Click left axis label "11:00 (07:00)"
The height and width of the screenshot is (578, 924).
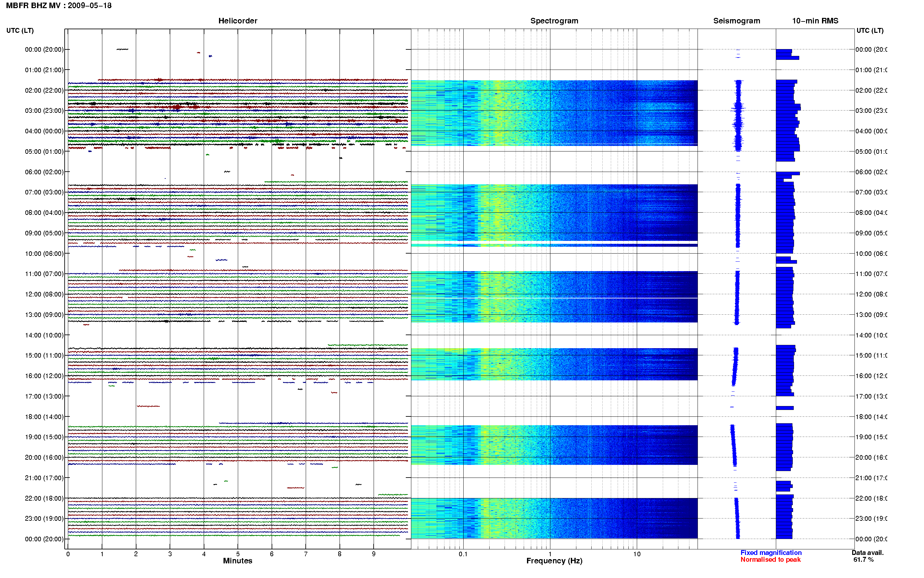pos(44,274)
